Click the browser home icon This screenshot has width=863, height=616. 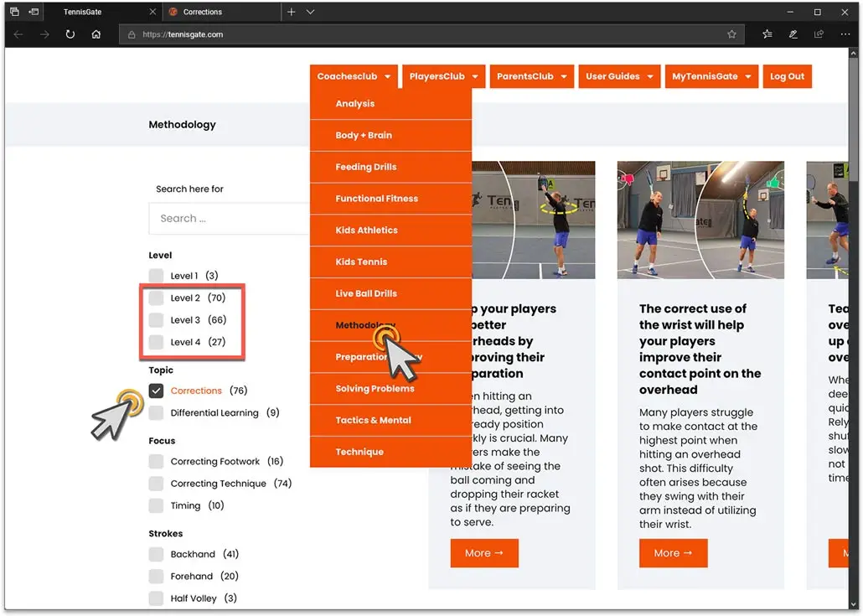point(96,34)
